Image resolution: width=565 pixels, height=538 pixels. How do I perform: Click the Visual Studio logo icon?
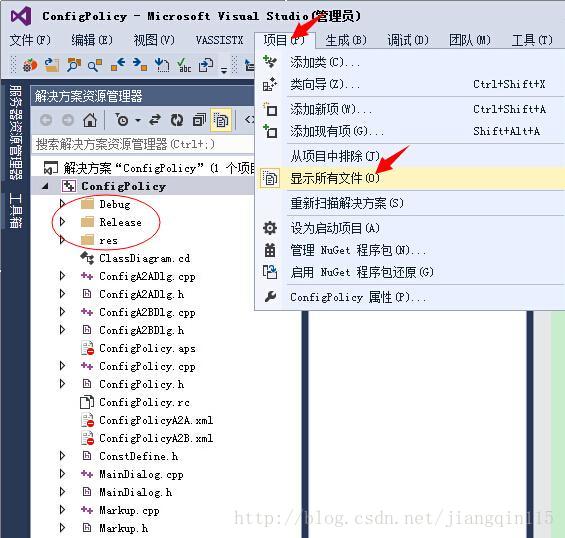click(21, 17)
